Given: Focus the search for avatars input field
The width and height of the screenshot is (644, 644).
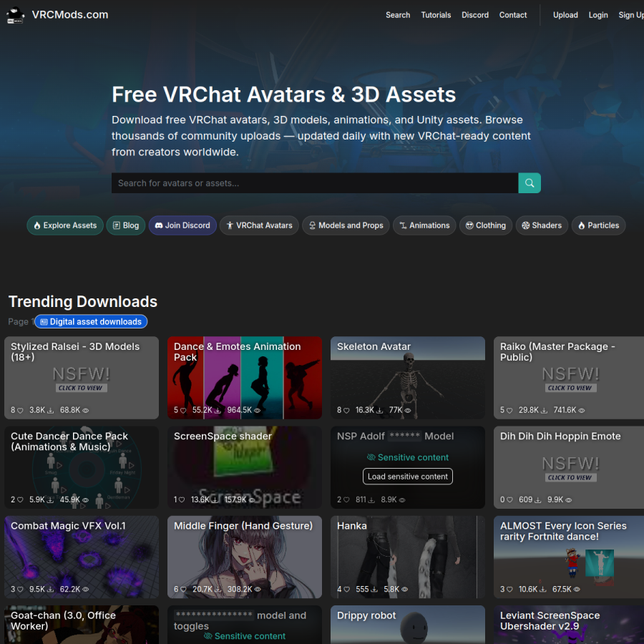Looking at the screenshot, I should 315,183.
